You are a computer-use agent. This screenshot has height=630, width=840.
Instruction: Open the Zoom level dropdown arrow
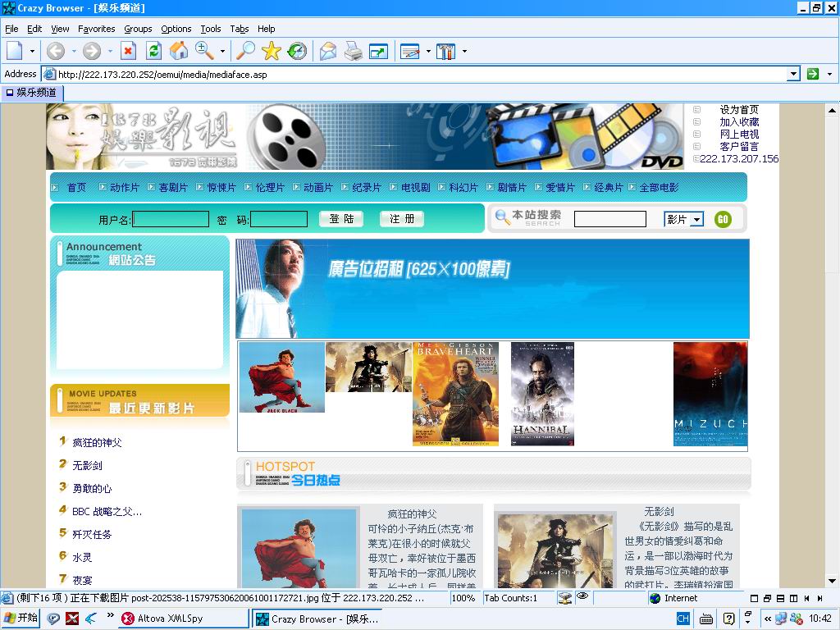222,52
